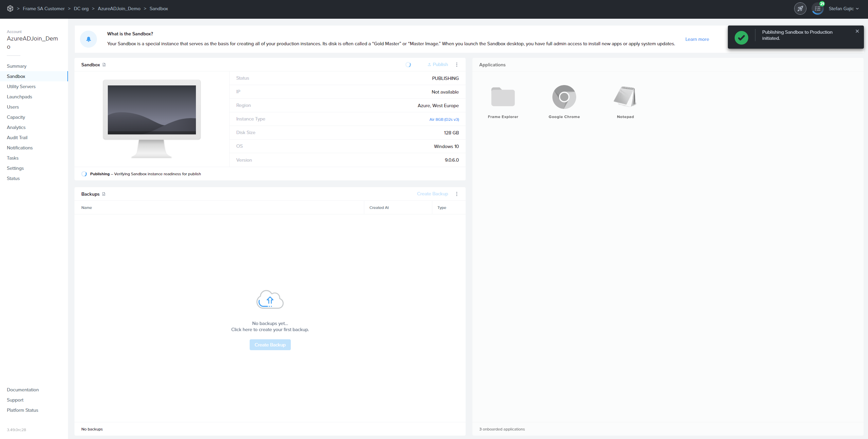Copy the Sandbox section identifier icon

tap(104, 65)
